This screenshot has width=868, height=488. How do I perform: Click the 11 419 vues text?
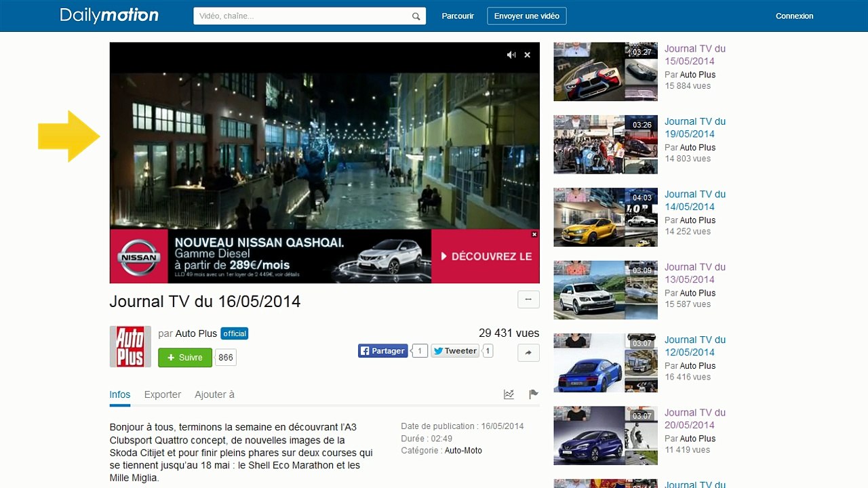(x=688, y=449)
